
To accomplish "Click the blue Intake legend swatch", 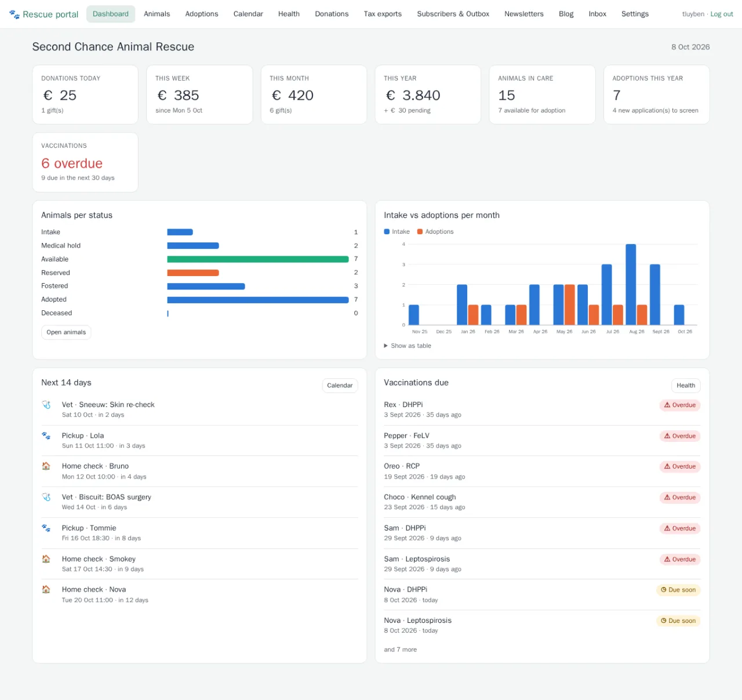I will (387, 232).
